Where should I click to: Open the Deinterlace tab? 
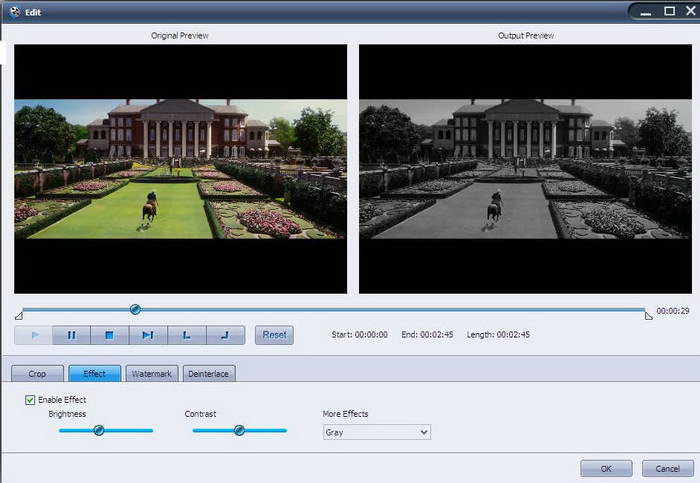click(208, 374)
